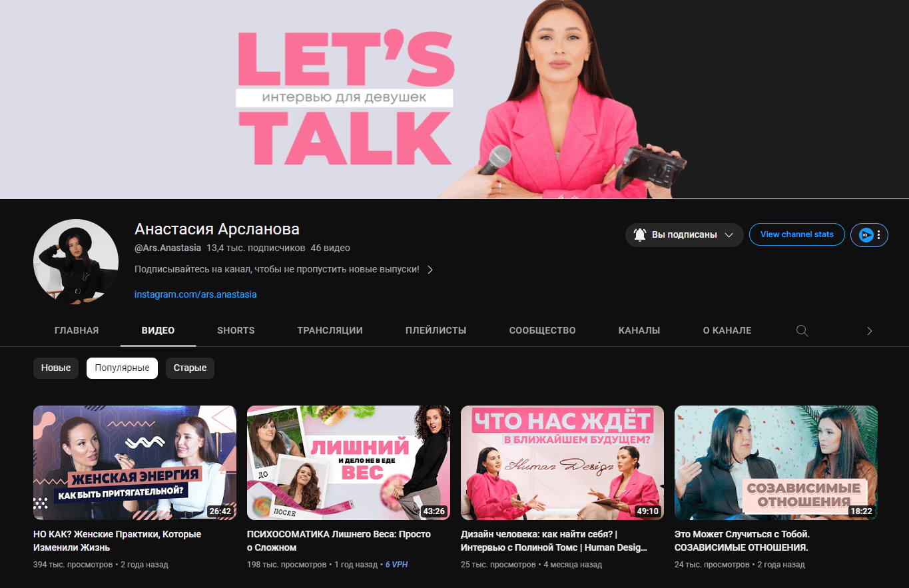Open the 'Женская энергия' video thumbnail
This screenshot has height=588, width=909.
135,462
